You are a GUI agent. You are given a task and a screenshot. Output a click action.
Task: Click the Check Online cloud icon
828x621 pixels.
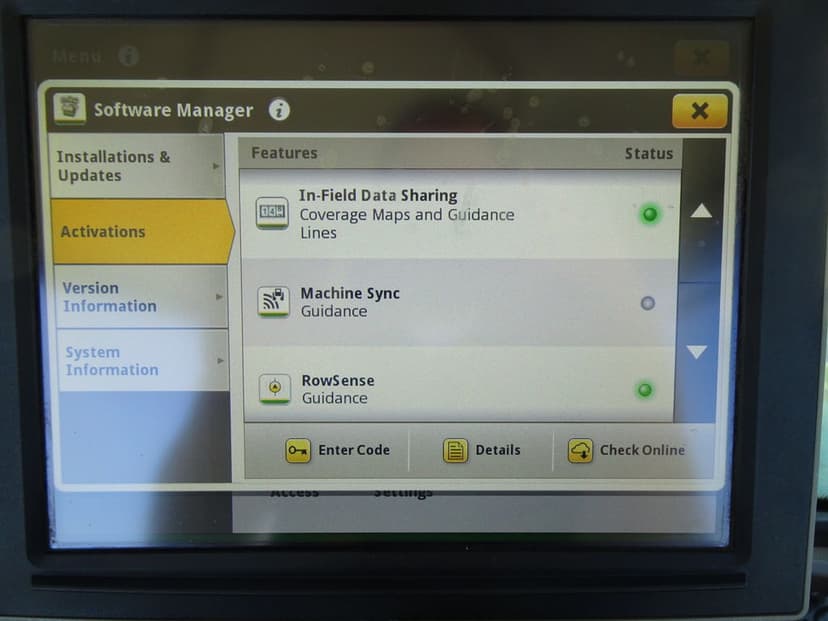pos(580,450)
